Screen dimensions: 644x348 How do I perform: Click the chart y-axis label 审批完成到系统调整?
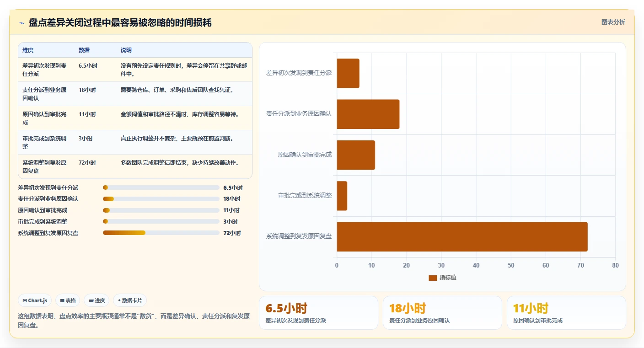point(305,196)
